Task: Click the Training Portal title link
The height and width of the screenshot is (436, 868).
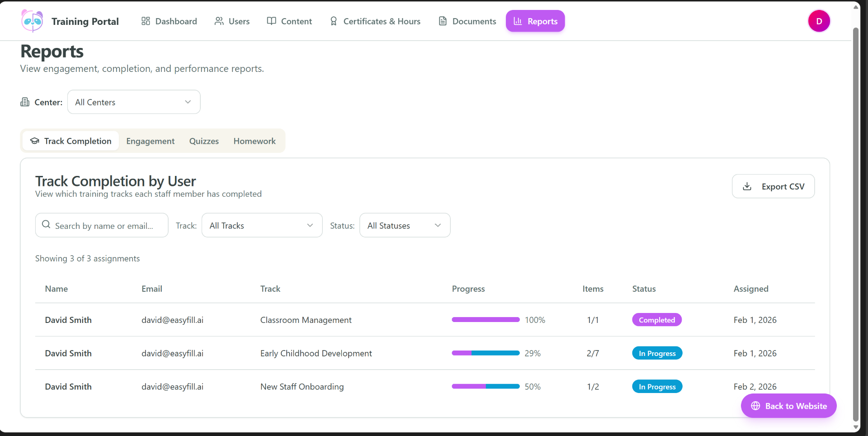Action: (85, 21)
